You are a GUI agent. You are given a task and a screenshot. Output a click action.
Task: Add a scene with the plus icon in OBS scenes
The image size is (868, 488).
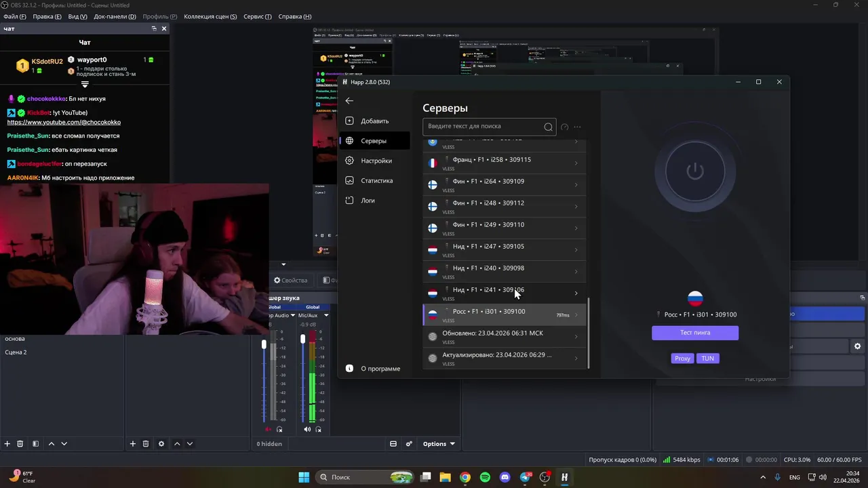[7, 444]
